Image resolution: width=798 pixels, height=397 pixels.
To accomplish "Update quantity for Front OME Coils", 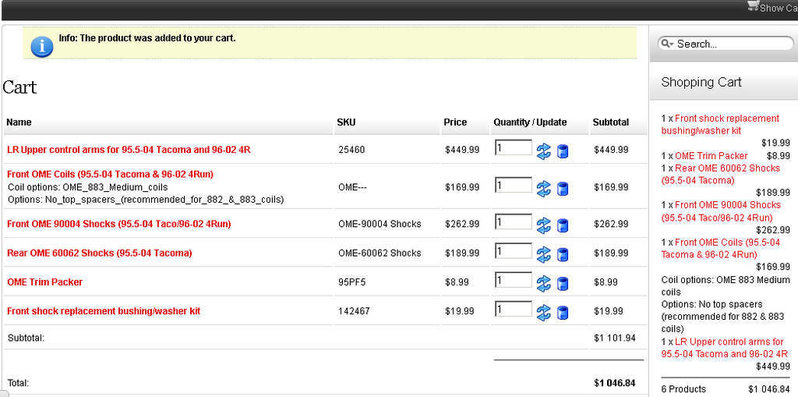I will tap(544, 189).
